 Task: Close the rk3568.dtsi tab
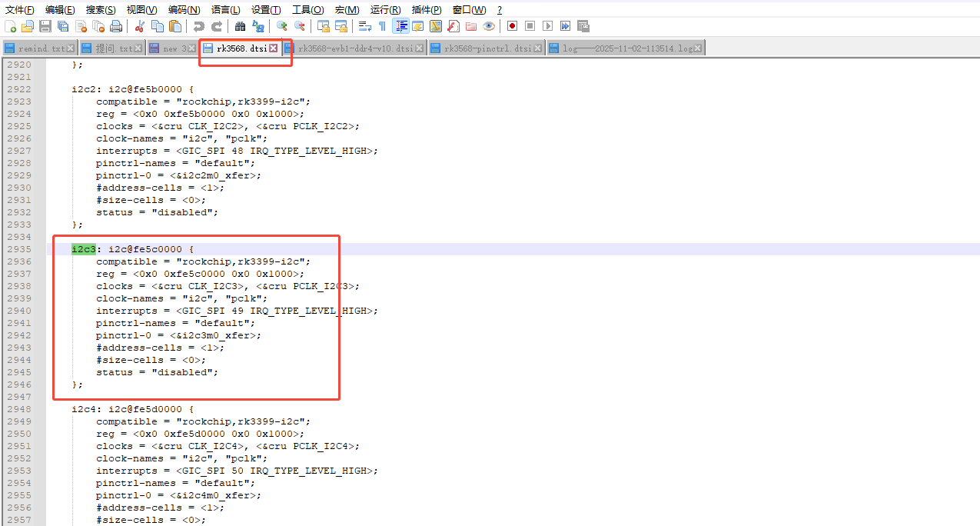[x=273, y=48]
